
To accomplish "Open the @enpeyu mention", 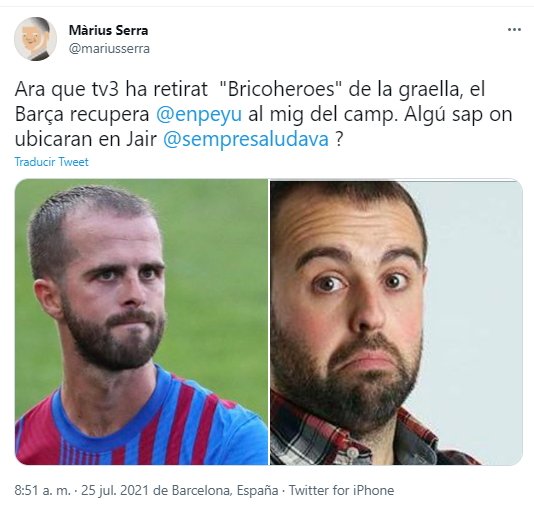I will point(199,114).
